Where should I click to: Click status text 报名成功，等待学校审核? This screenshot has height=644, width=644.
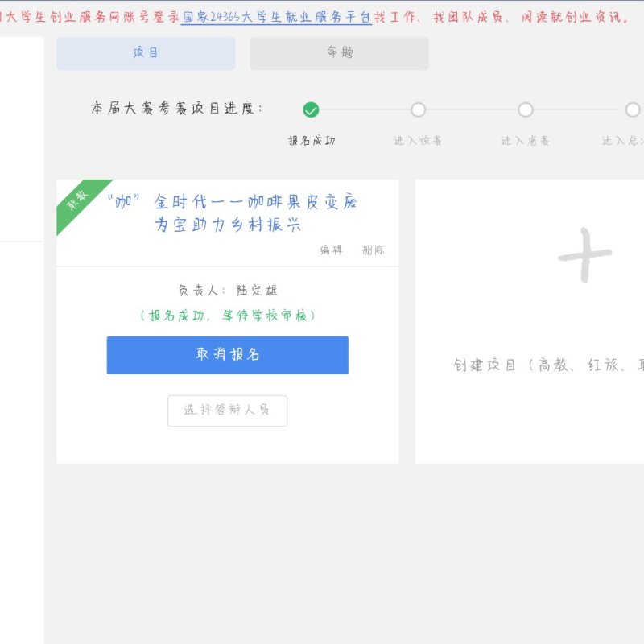(x=228, y=316)
